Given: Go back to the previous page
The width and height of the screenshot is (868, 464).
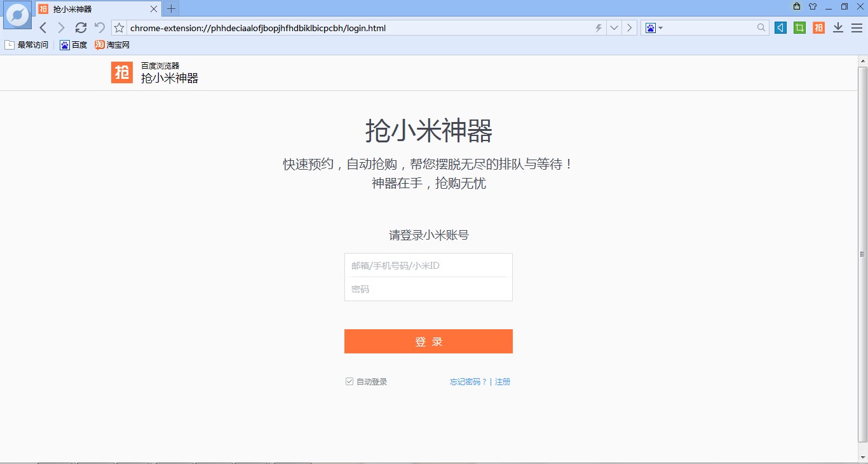Looking at the screenshot, I should point(43,28).
